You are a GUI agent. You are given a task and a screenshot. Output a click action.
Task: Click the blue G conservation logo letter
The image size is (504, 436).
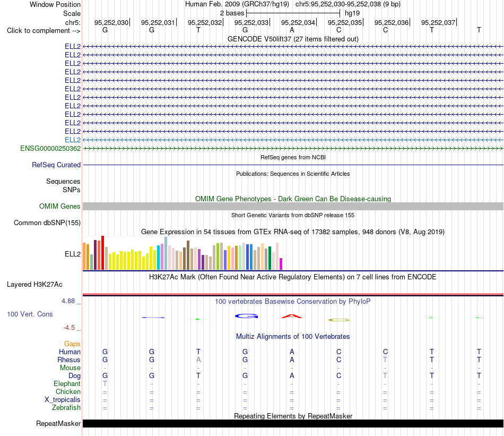pyautogui.click(x=246, y=317)
